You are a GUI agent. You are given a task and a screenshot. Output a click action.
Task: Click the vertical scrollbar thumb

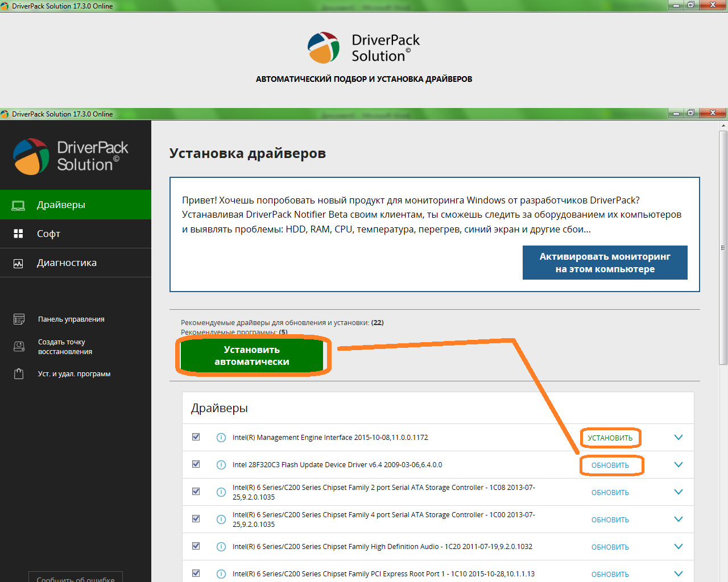(723, 248)
